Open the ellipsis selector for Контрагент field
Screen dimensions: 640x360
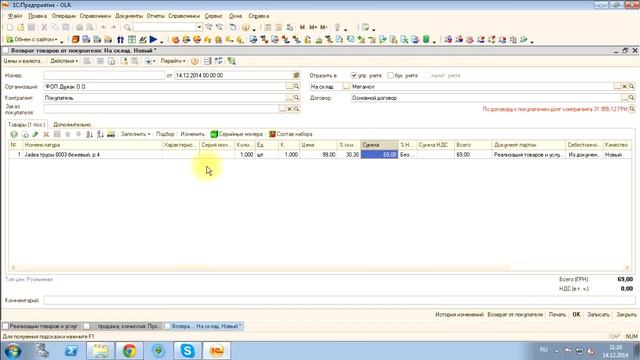pos(289,98)
